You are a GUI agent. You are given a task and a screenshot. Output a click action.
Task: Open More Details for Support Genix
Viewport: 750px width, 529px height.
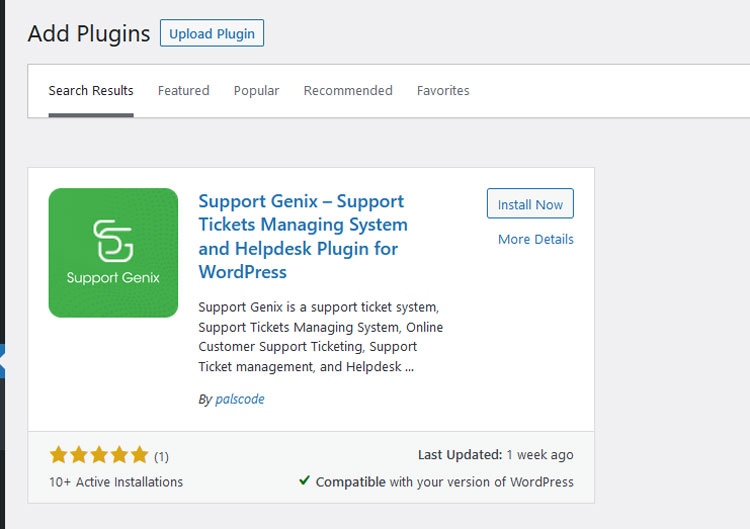click(536, 239)
